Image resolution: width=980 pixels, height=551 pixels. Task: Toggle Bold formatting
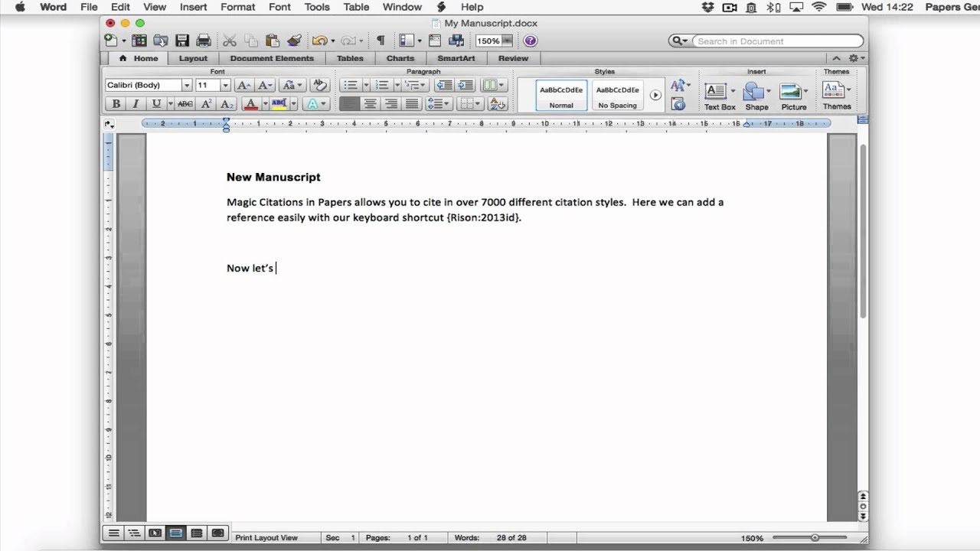point(116,104)
